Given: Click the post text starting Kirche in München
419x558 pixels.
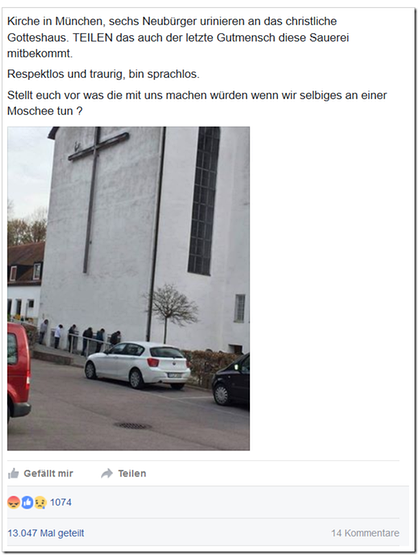Looking at the screenshot, I should (178, 37).
